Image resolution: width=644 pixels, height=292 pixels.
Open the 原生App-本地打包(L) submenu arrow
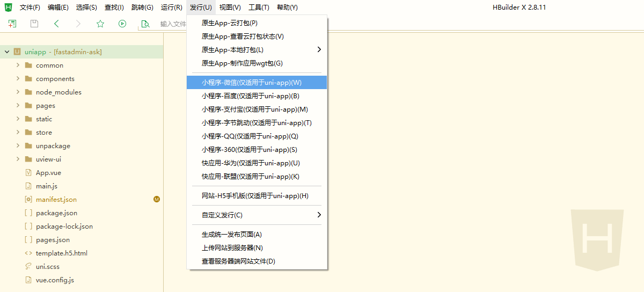319,49
